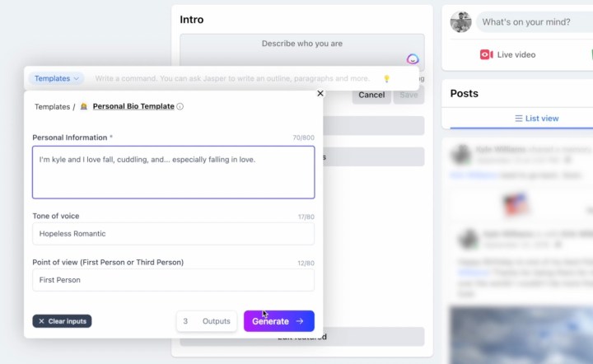The height and width of the screenshot is (364, 593).
Task: Open the Templates dropdown
Action: [57, 78]
